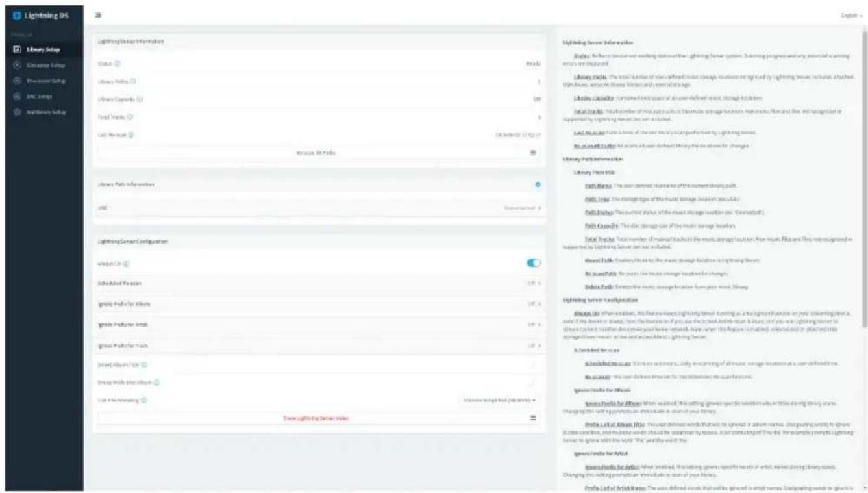The width and height of the screenshot is (868, 493).
Task: Open the CUE File Encoding dropdown
Action: pyautogui.click(x=499, y=400)
